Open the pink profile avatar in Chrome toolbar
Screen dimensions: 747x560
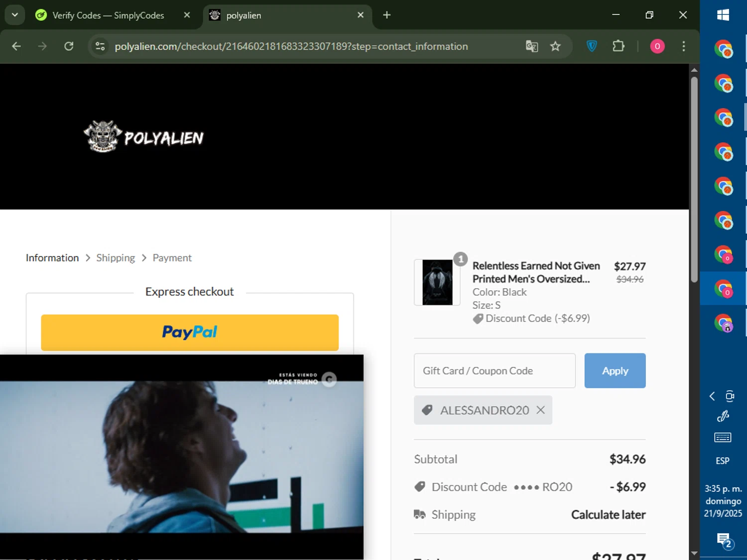657,46
